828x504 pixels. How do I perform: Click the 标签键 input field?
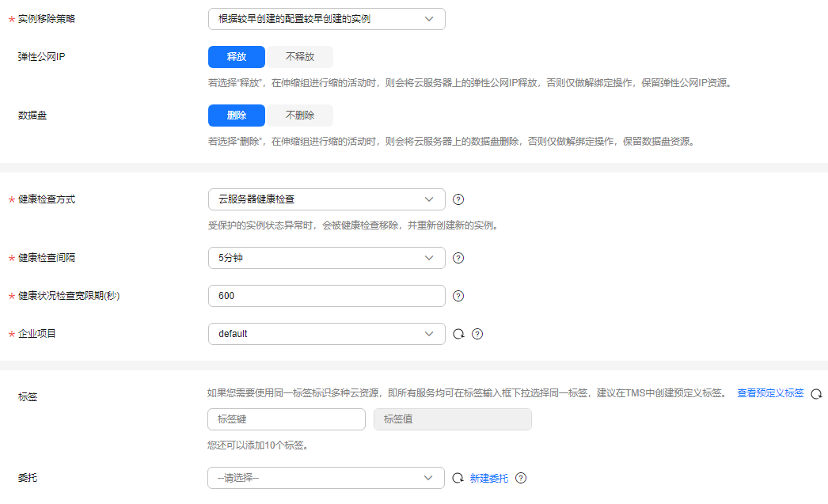pos(286,419)
